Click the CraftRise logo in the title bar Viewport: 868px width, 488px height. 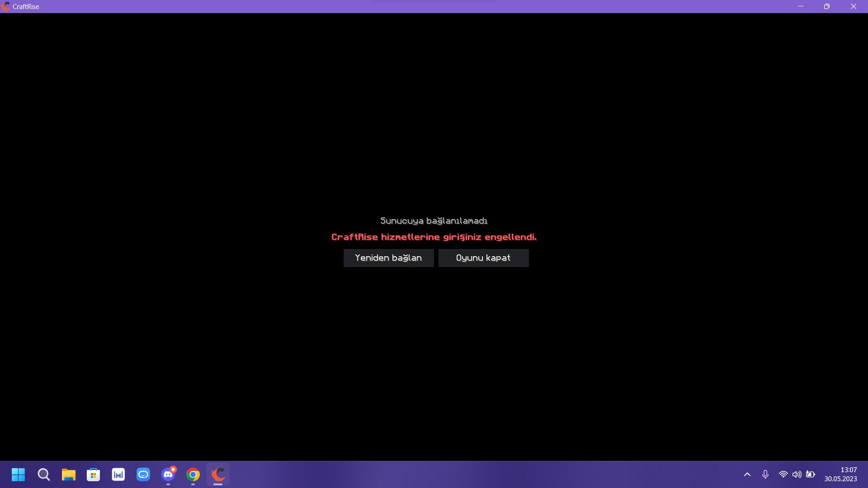tap(6, 6)
